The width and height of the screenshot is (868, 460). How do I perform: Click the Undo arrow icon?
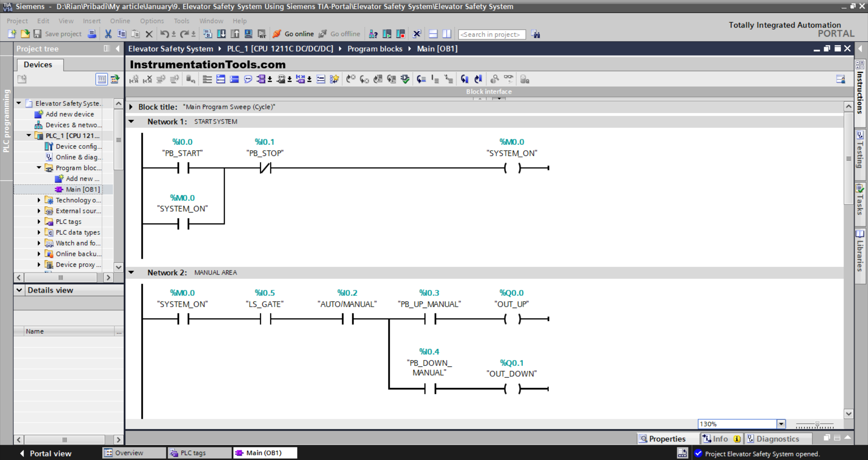(x=164, y=34)
